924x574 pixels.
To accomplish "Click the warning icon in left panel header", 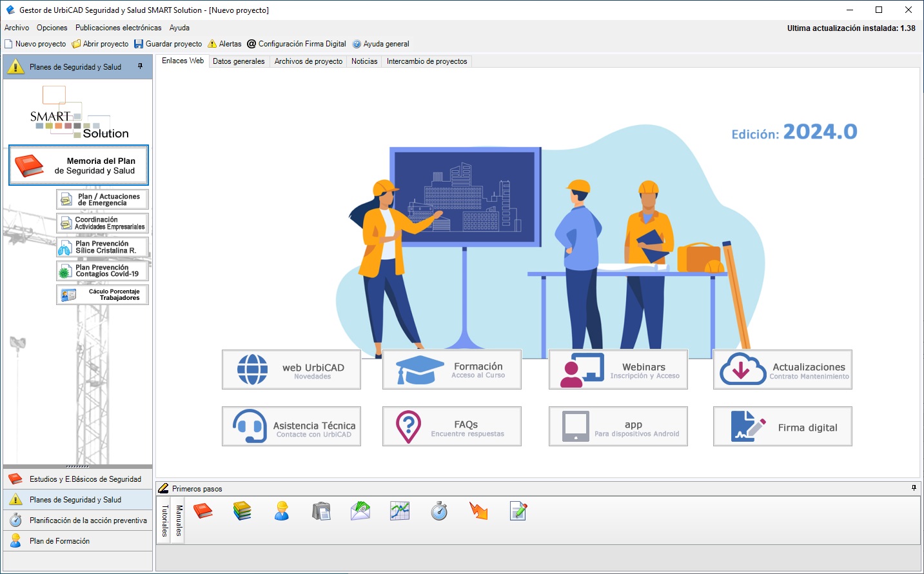I will point(15,66).
